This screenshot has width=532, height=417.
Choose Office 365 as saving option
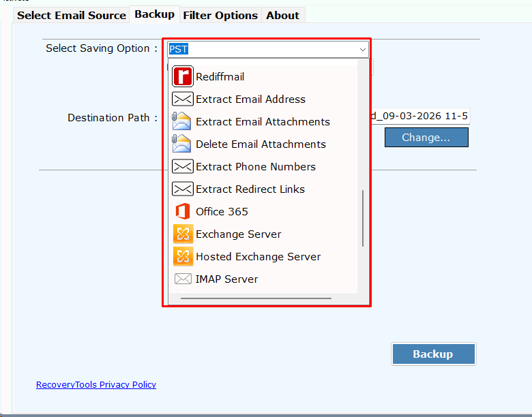point(263,211)
